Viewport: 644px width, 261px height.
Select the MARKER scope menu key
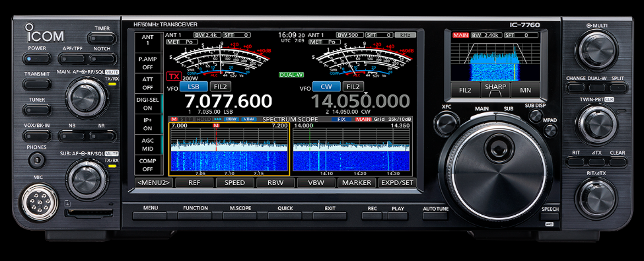click(357, 183)
